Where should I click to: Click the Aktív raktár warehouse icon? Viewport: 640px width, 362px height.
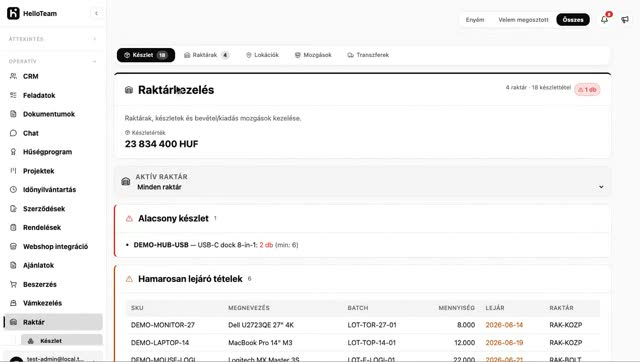point(126,182)
